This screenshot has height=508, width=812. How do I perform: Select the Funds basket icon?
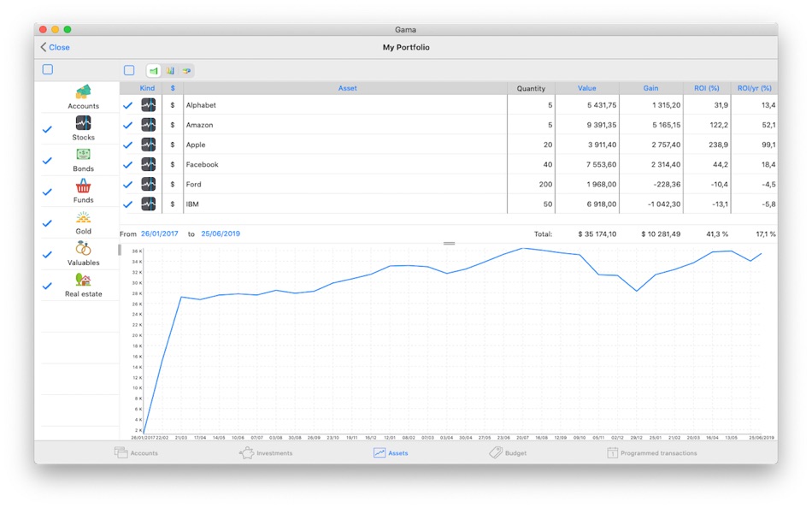click(x=83, y=186)
